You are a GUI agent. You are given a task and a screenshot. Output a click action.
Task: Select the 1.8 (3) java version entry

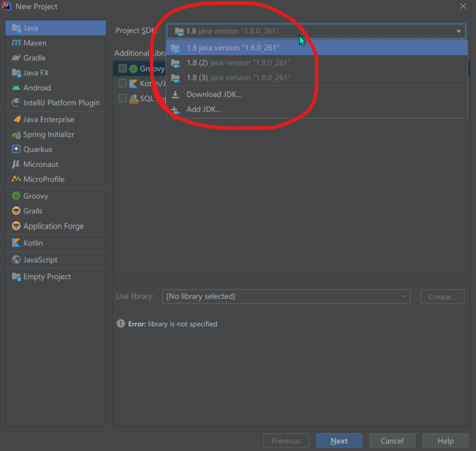(316, 78)
